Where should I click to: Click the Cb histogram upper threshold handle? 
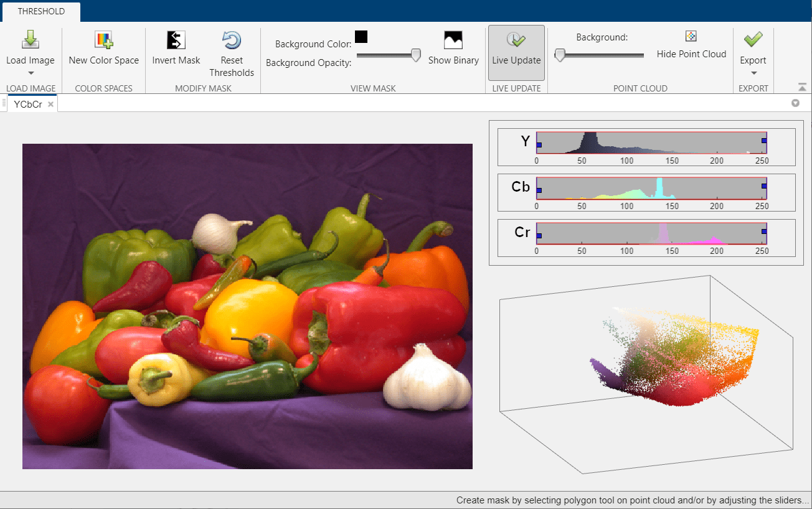pyautogui.click(x=764, y=186)
